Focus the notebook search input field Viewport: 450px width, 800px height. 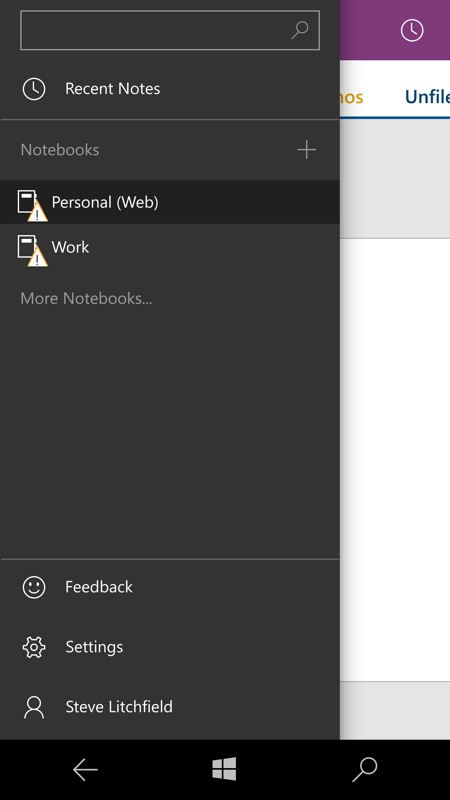click(x=170, y=30)
